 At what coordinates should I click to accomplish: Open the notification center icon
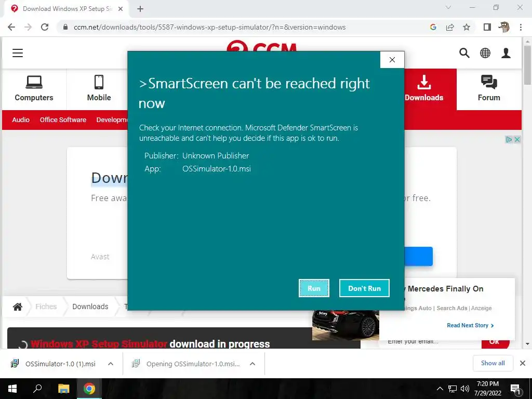516,389
